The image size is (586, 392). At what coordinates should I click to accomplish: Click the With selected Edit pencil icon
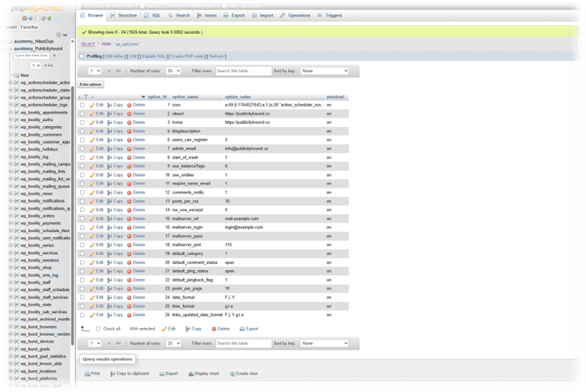[x=164, y=329]
